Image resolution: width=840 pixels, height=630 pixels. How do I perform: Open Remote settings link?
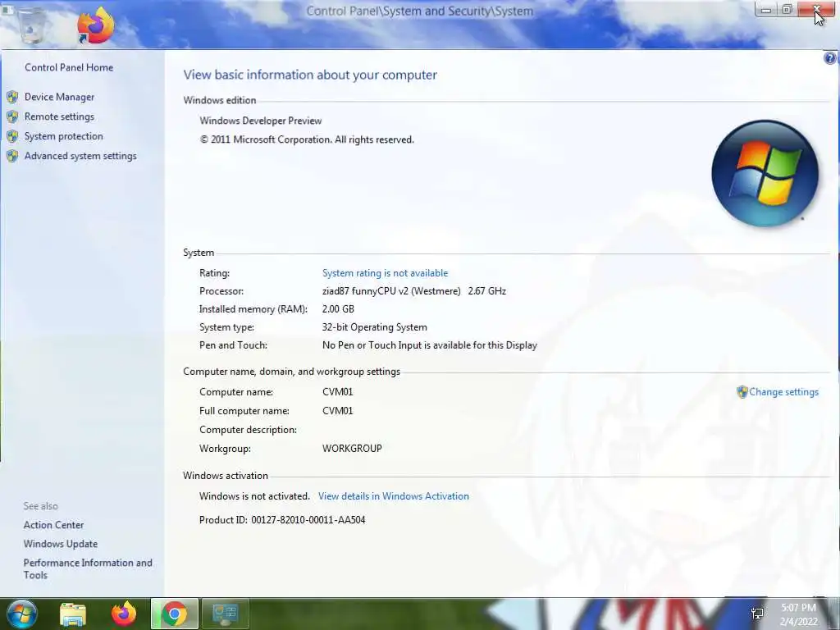(x=59, y=116)
